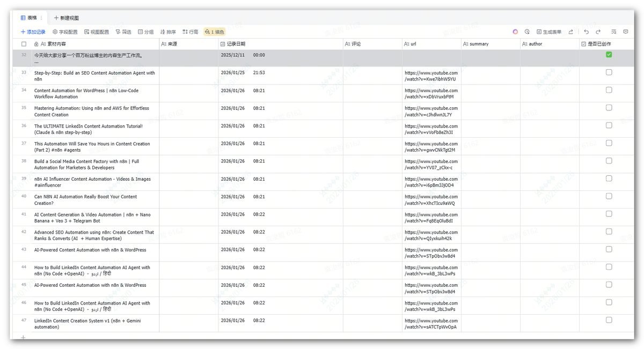644x349 pixels.
Task: Check 是否已创作 for row 33
Action: (x=609, y=72)
